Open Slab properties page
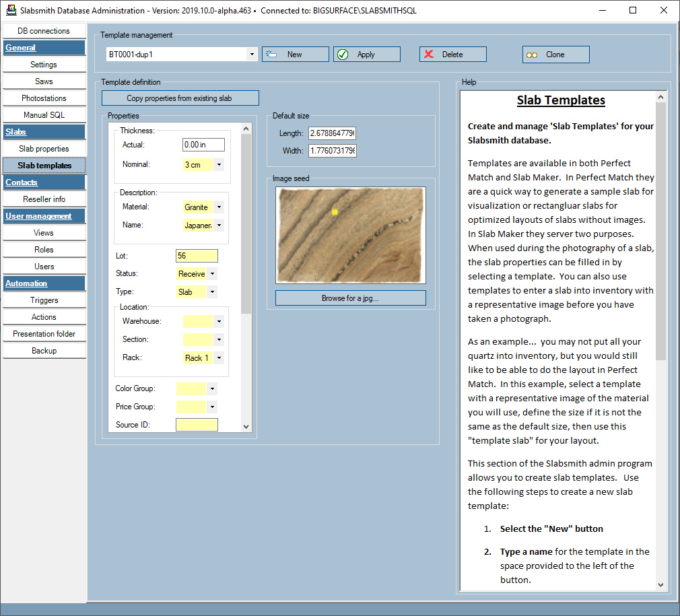Viewport: 680px width, 616px height. click(44, 149)
